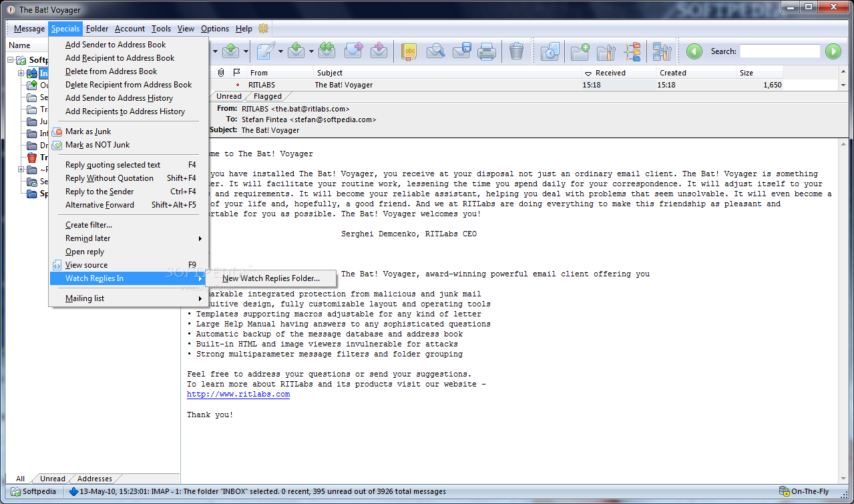The width and height of the screenshot is (854, 504).
Task: Select New Watch Replies Folder... submenu item
Action: [x=271, y=278]
